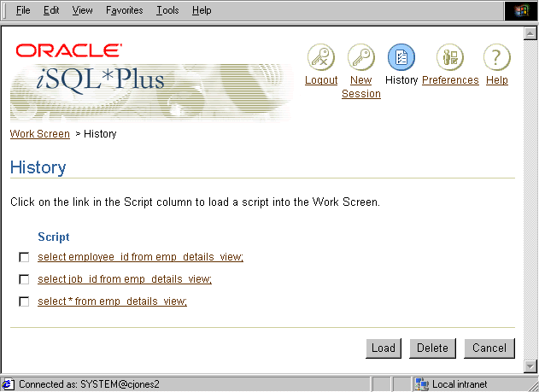Click the Script column header
Screen dimensions: 539x392
(54, 237)
